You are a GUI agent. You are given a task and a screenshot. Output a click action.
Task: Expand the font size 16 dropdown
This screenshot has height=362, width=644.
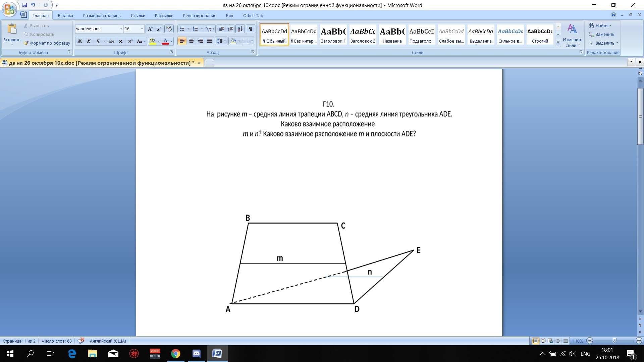(x=142, y=29)
